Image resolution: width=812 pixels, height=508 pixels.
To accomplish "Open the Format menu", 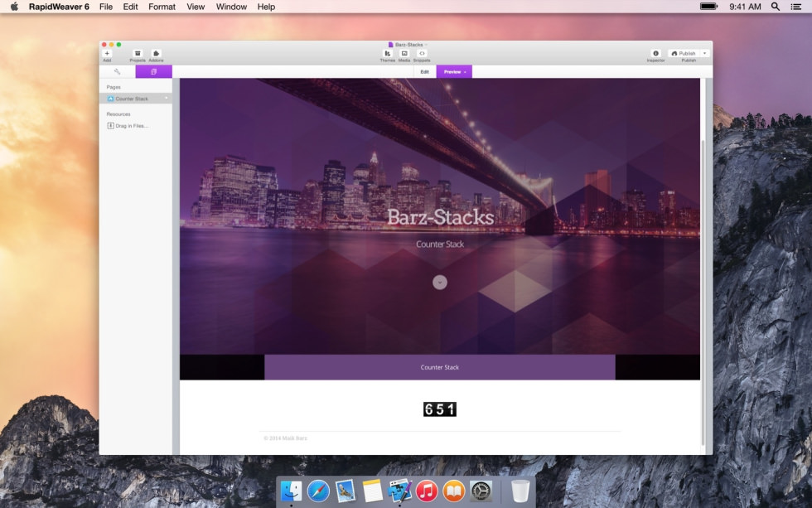I will pyautogui.click(x=162, y=7).
